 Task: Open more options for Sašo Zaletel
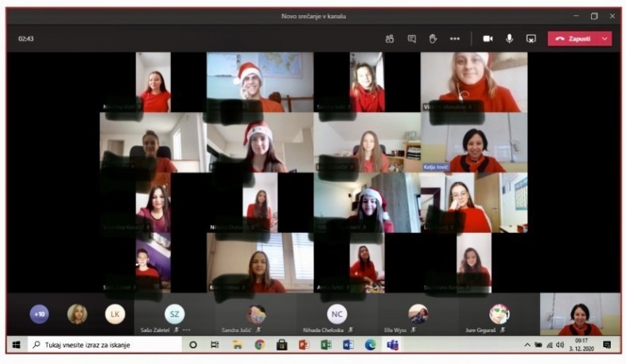point(186,329)
